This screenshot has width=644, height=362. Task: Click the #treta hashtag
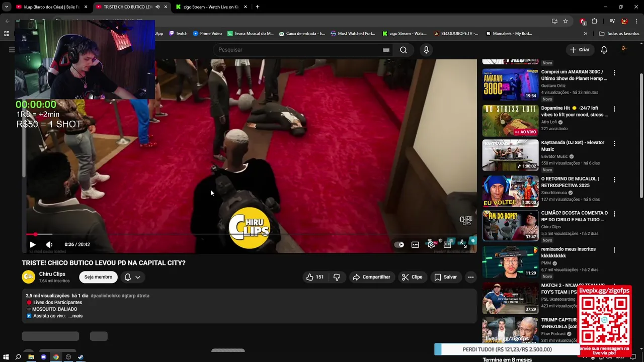pos(143,296)
